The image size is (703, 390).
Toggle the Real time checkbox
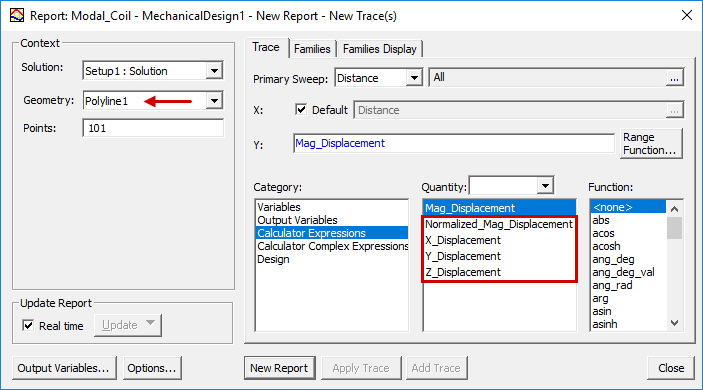tap(28, 325)
